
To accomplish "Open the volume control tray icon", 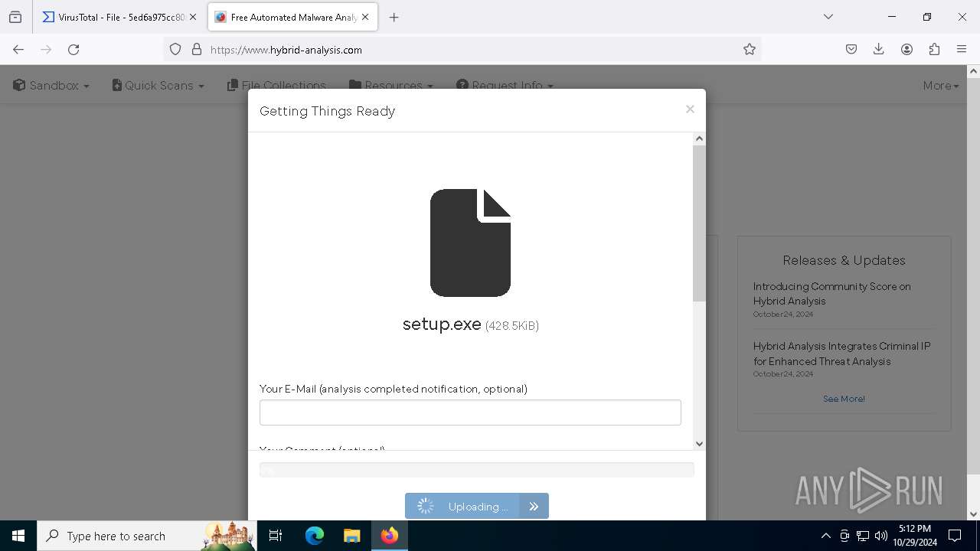I will tap(881, 536).
